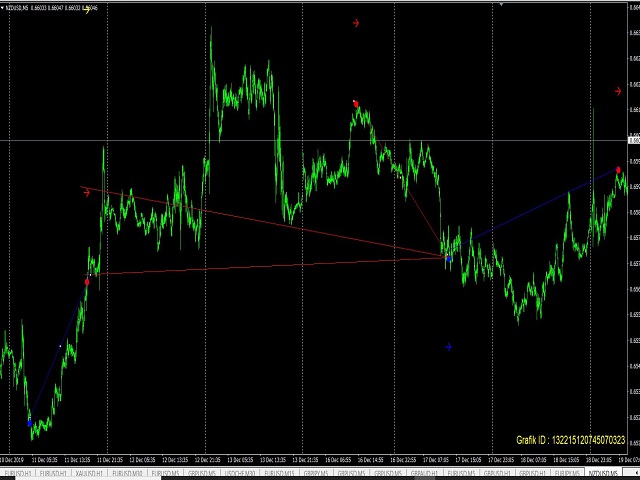Open the GBPAUD,H1 chart tab
This screenshot has height=480, width=640.
(425, 473)
